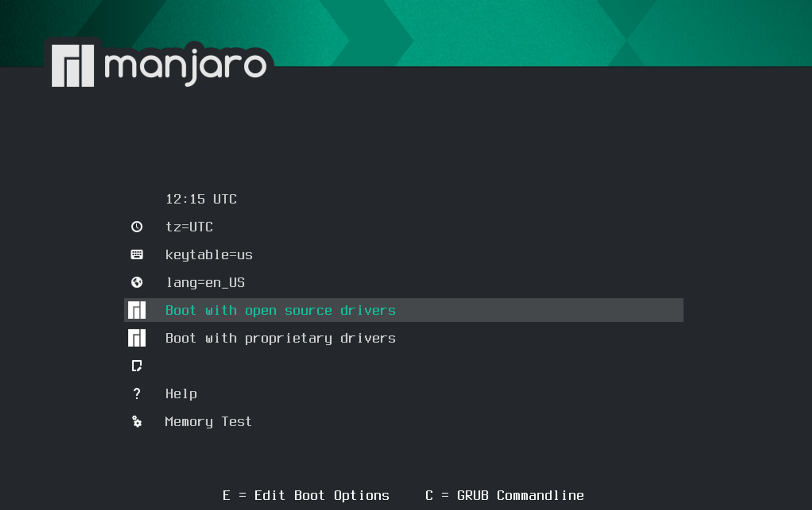Click the C = GRUB Commandline hint
The width and height of the screenshot is (812, 510).
click(505, 495)
